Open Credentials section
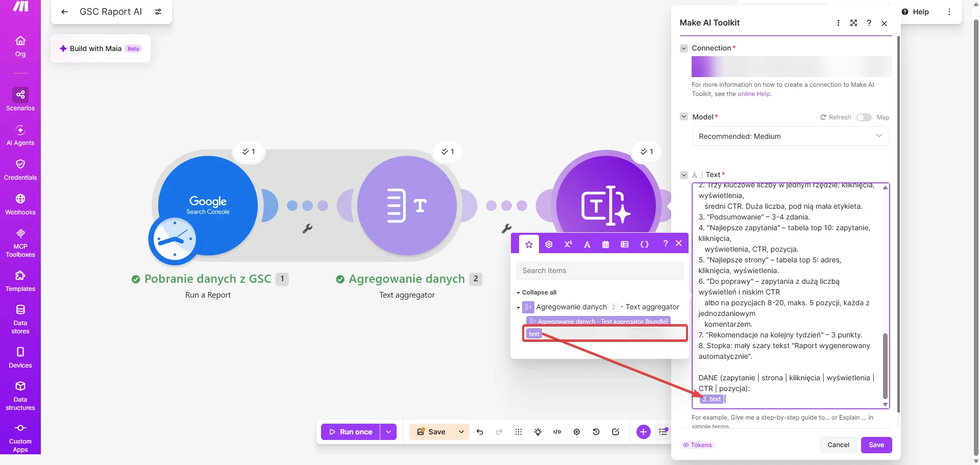This screenshot has width=980, height=465. (20, 170)
